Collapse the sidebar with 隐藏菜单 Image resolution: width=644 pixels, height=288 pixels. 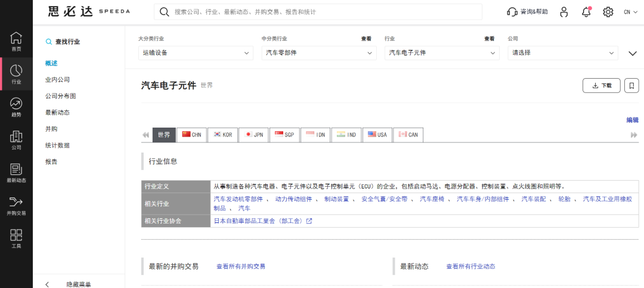point(79,284)
